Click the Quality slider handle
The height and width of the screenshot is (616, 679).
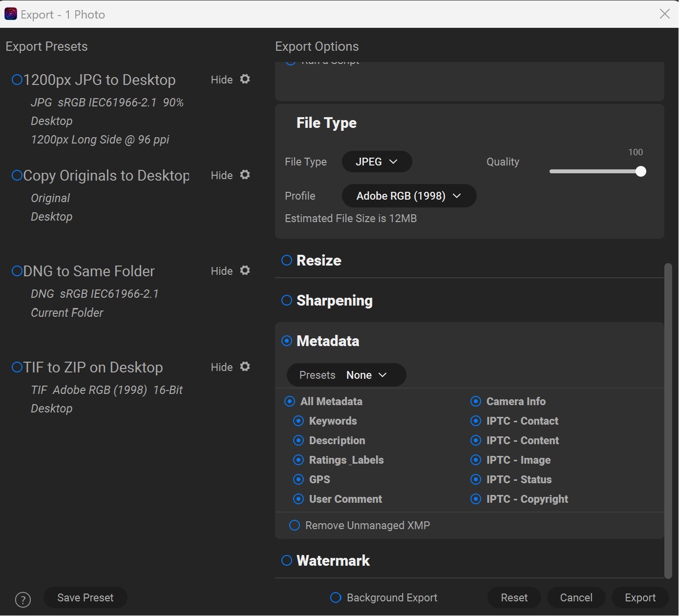pos(641,171)
